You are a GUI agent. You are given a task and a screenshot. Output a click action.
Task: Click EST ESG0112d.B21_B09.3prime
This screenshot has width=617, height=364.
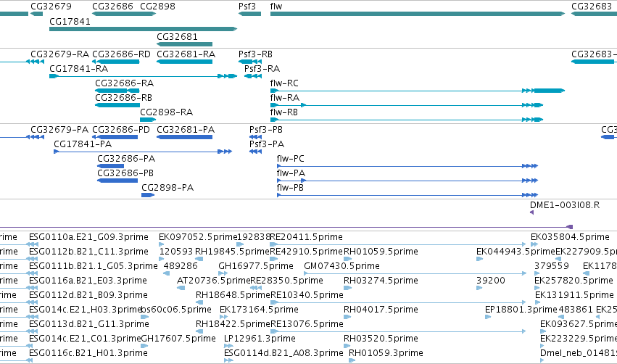click(88, 295)
